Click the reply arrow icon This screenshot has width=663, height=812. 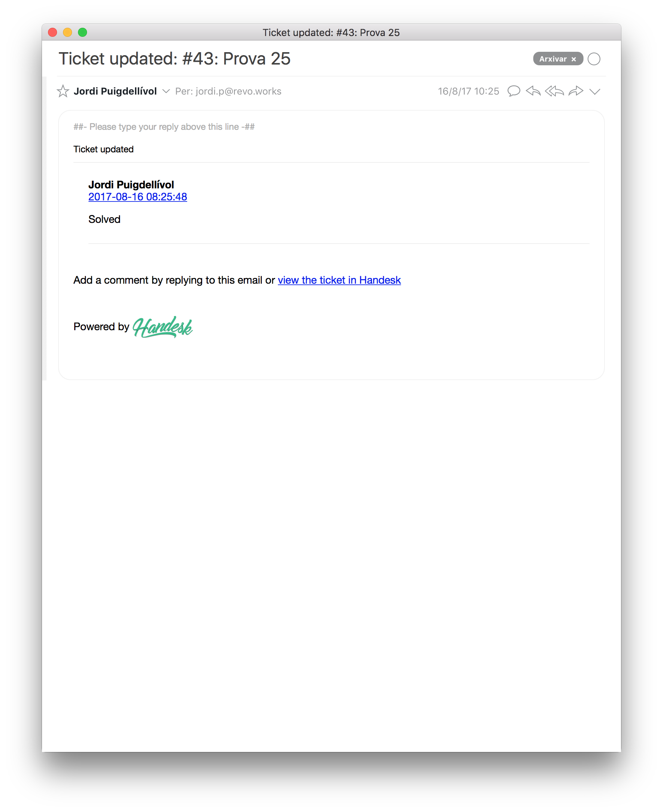[533, 91]
